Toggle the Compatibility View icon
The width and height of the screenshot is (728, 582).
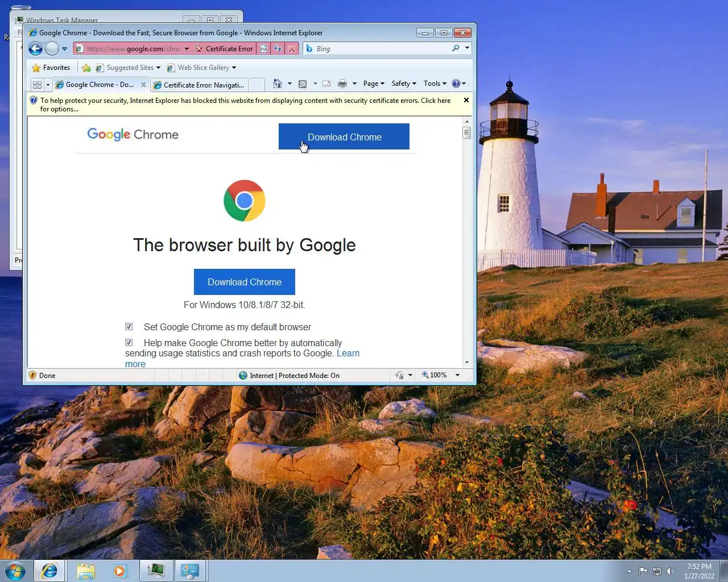click(x=263, y=49)
